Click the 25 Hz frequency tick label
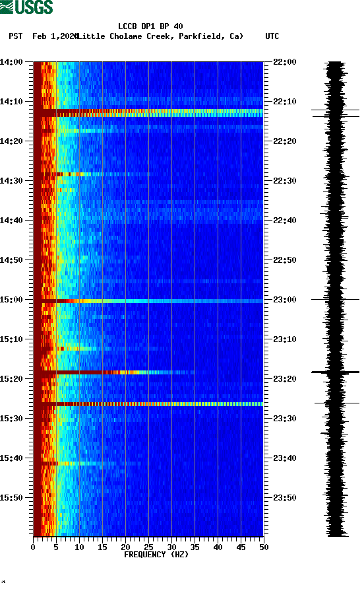 coord(148,547)
